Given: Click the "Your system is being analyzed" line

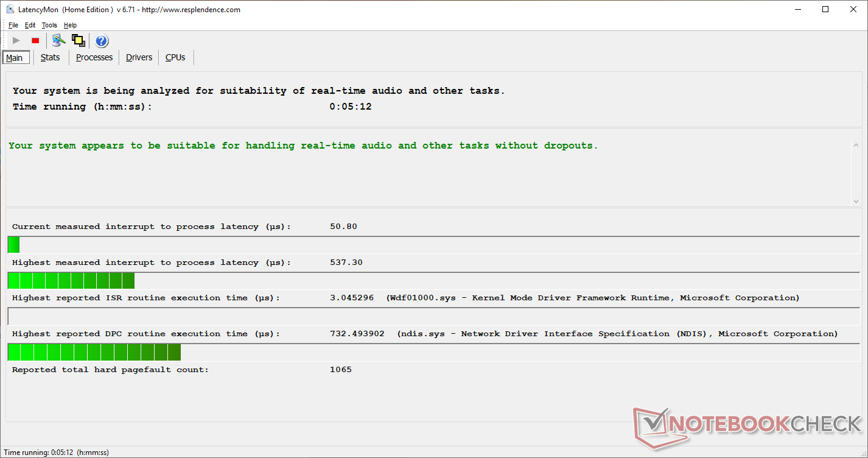Looking at the screenshot, I should click(x=259, y=91).
